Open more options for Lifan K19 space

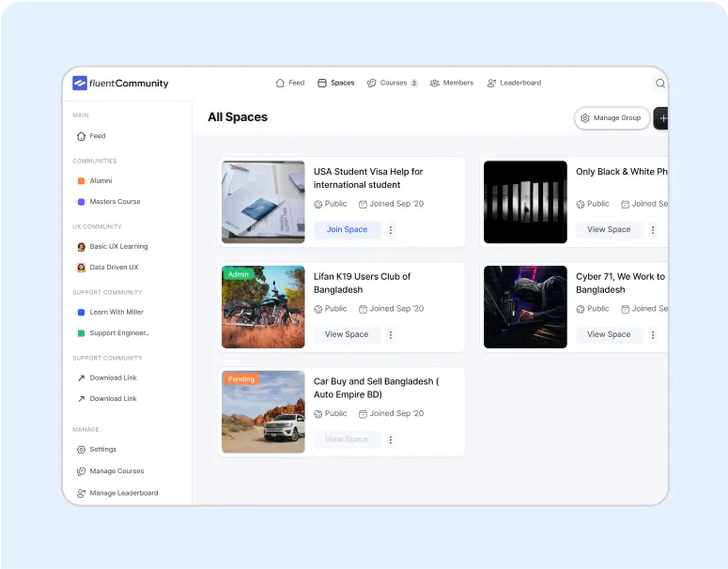[391, 334]
